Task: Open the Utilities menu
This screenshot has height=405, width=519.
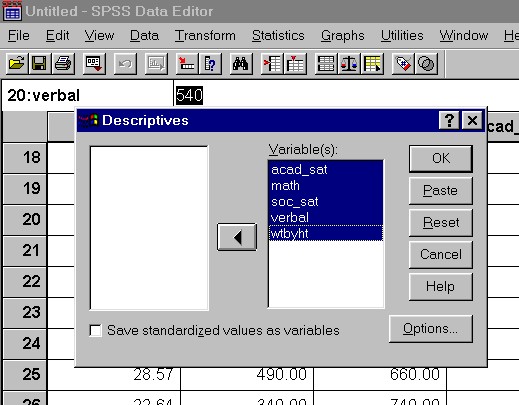Action: 402,35
